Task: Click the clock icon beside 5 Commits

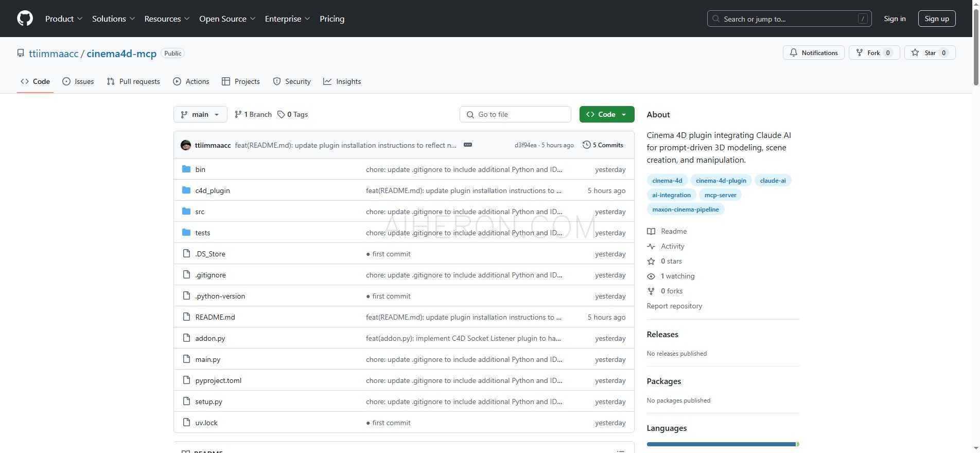Action: [x=586, y=145]
